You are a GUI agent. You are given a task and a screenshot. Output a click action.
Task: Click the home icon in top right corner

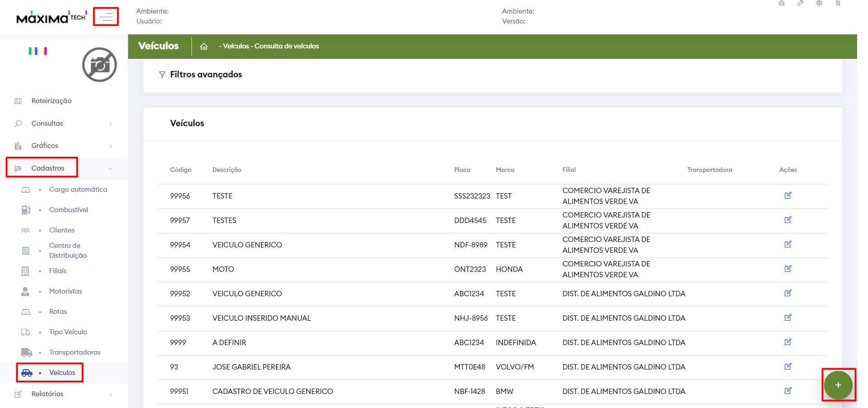tap(782, 3)
